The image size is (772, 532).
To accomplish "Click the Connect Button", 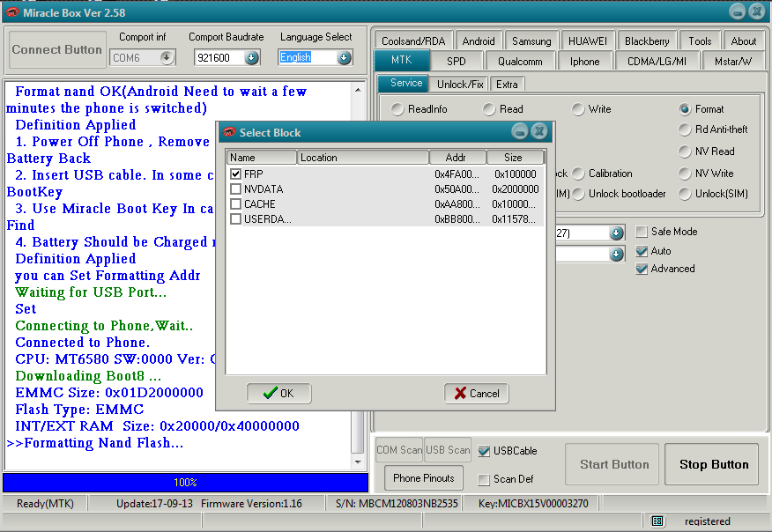I will coord(57,49).
